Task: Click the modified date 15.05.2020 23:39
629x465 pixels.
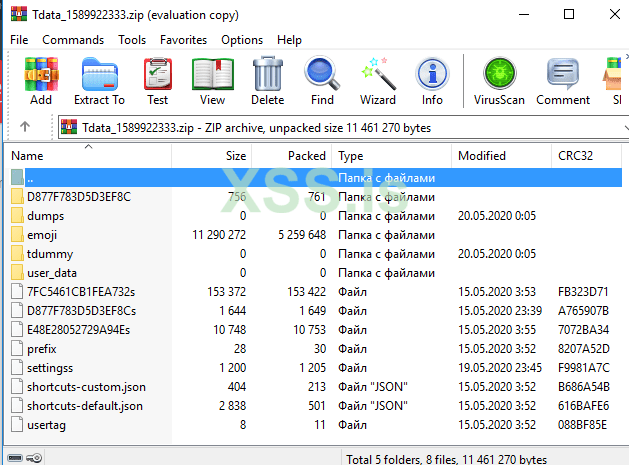Action: tap(500, 311)
